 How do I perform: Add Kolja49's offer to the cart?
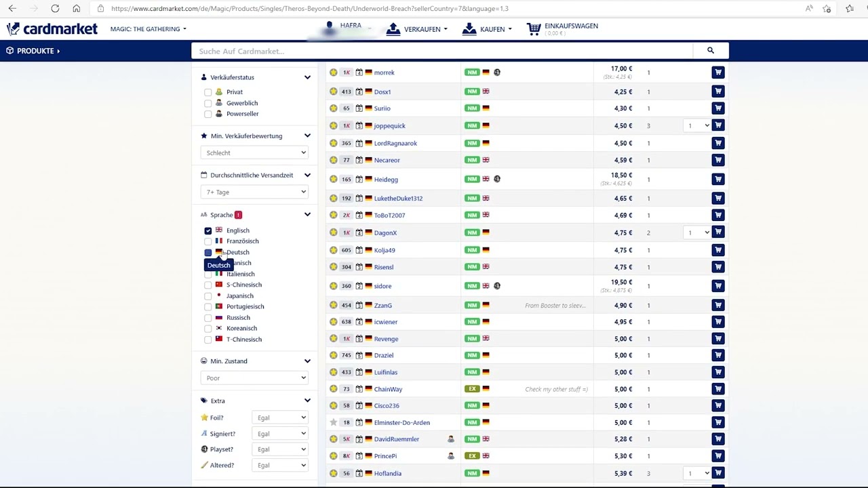point(718,250)
